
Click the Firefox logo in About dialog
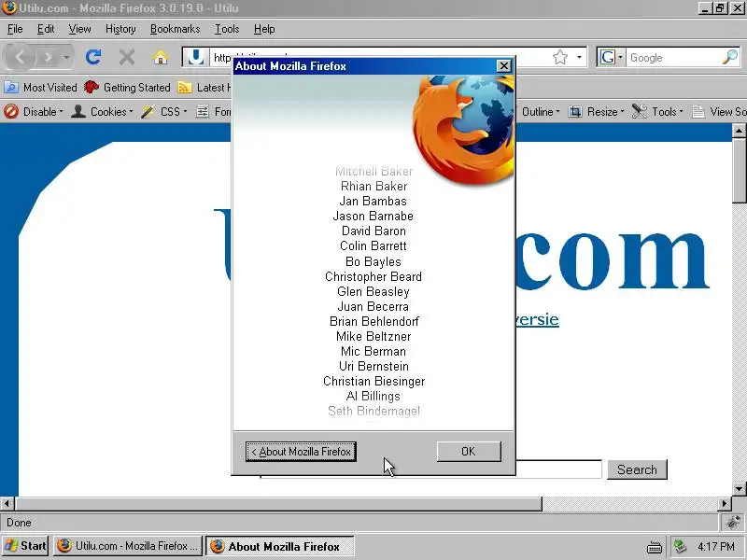pyautogui.click(x=464, y=130)
